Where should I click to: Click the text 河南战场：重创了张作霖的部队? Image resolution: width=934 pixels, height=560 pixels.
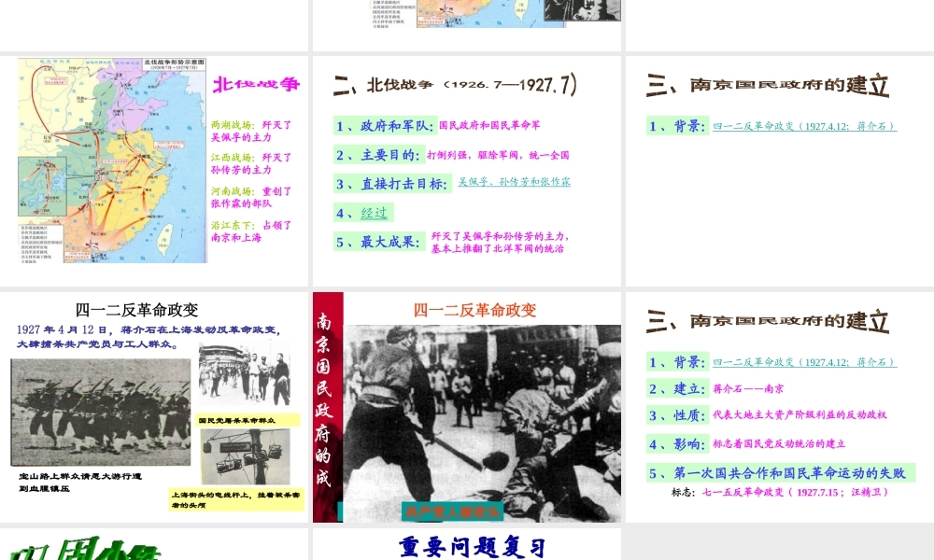pyautogui.click(x=251, y=197)
